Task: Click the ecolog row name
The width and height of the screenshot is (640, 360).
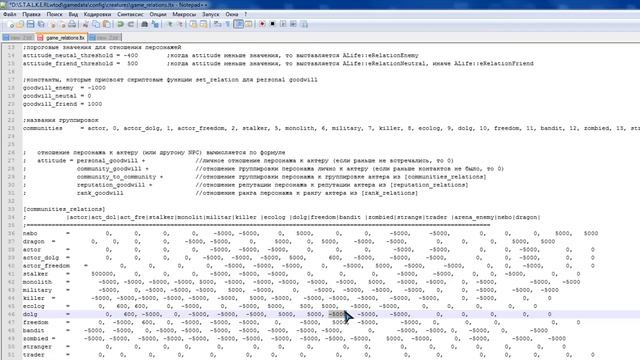Action: click(x=33, y=306)
